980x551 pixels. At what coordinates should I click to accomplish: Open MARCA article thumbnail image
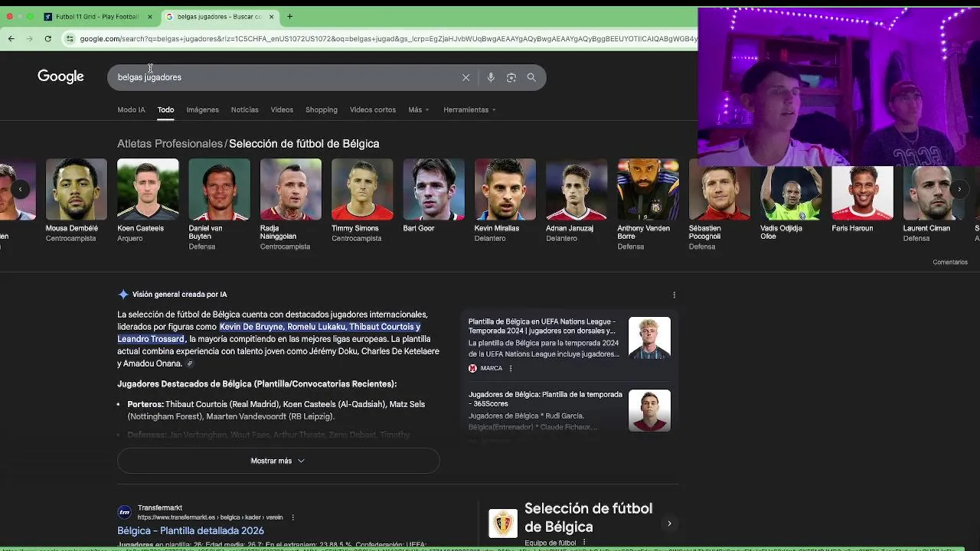[x=649, y=337]
